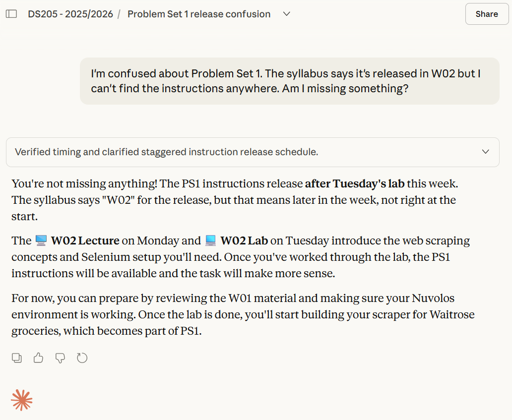The width and height of the screenshot is (512, 420).
Task: Expand the thinking summary chevron
Action: point(486,152)
